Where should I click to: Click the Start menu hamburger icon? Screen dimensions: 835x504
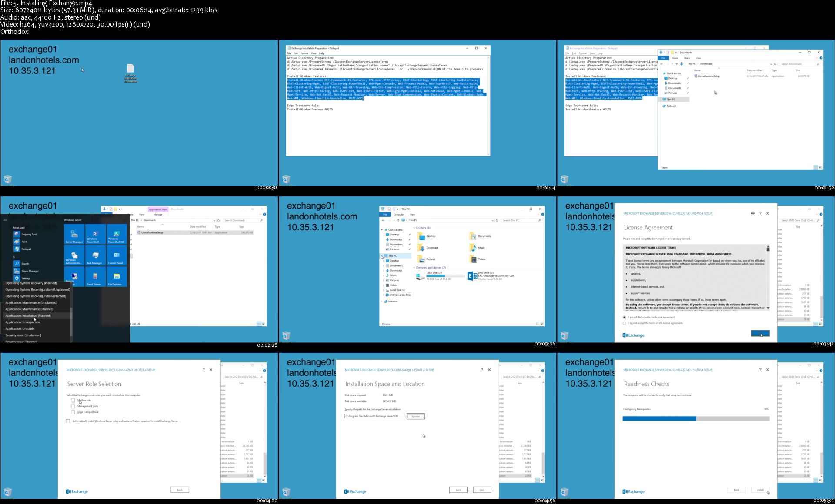5,220
